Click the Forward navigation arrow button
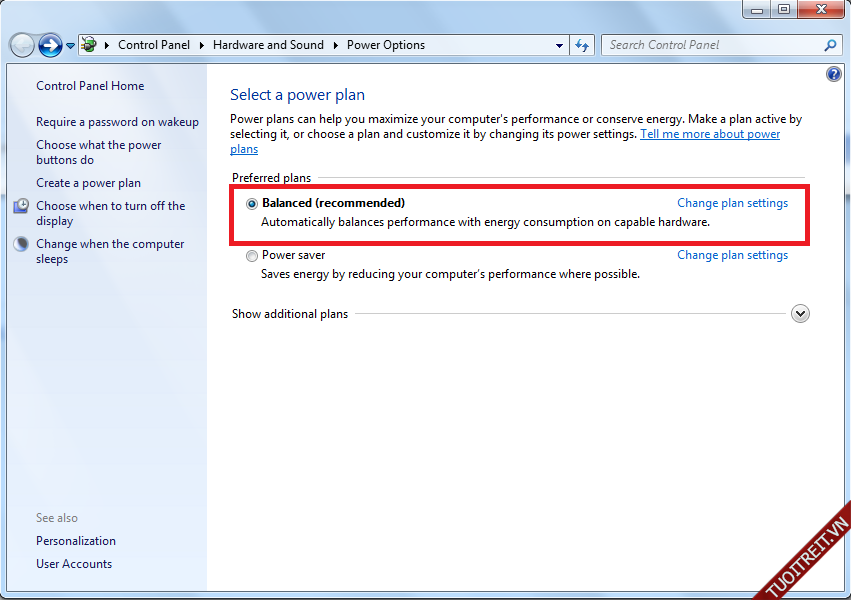The width and height of the screenshot is (851, 600). tap(50, 45)
